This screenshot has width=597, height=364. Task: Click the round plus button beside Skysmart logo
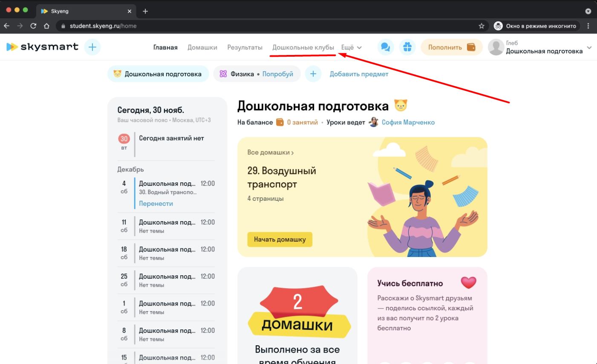[92, 47]
